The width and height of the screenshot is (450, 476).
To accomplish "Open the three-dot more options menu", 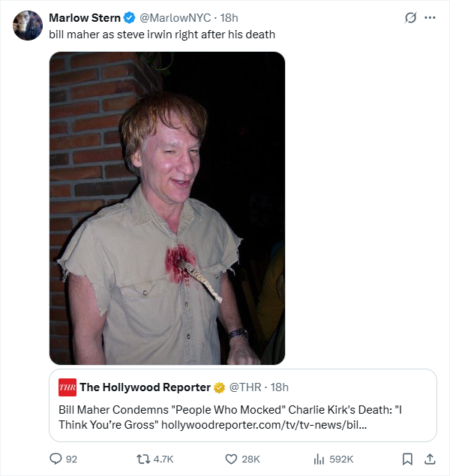I will tap(430, 17).
